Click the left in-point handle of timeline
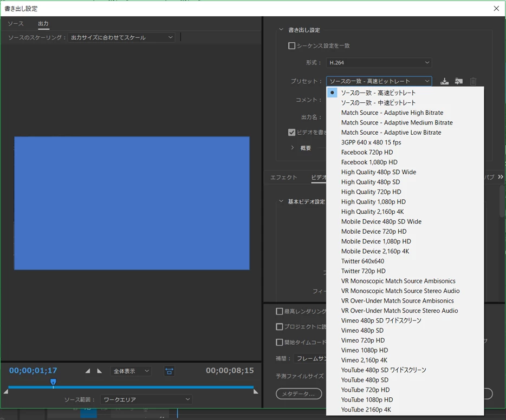The image size is (506, 420). tap(6, 392)
